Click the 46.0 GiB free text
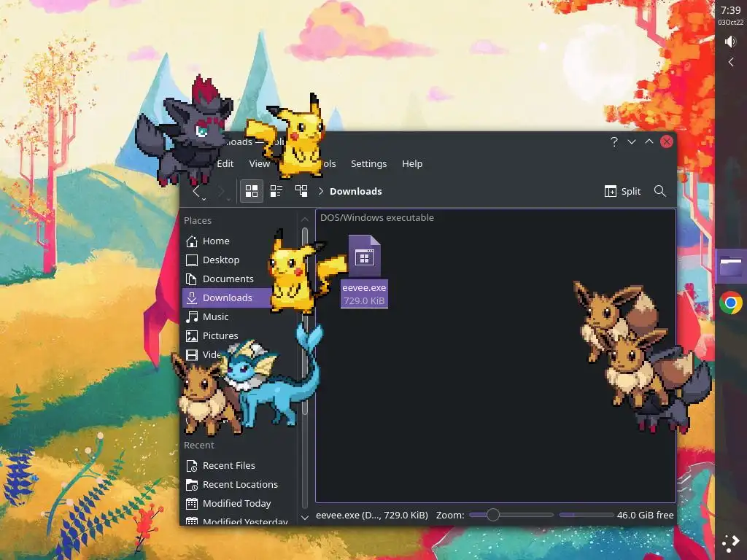 pyautogui.click(x=645, y=516)
